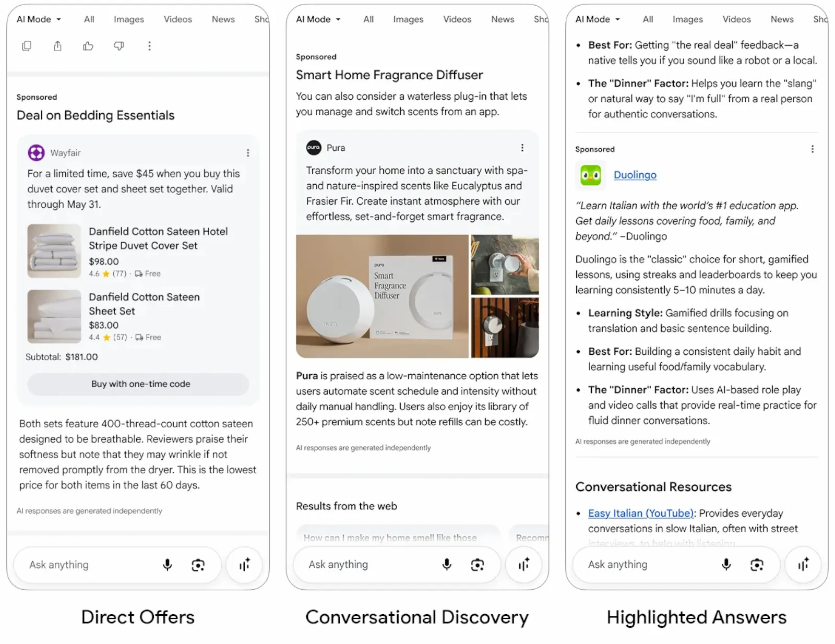Click the Subtotal $181.00 text
Viewport: 835px width, 644px height.
tap(62, 357)
